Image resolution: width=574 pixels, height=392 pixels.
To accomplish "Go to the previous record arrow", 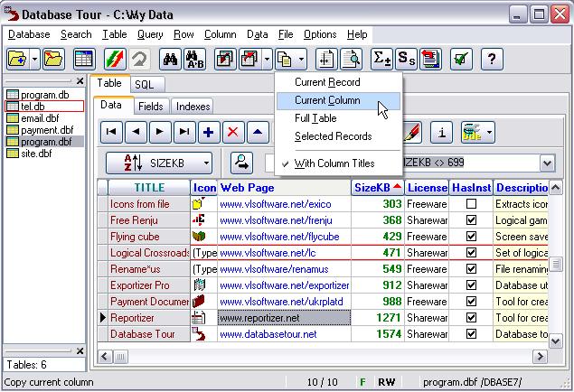I will click(136, 132).
